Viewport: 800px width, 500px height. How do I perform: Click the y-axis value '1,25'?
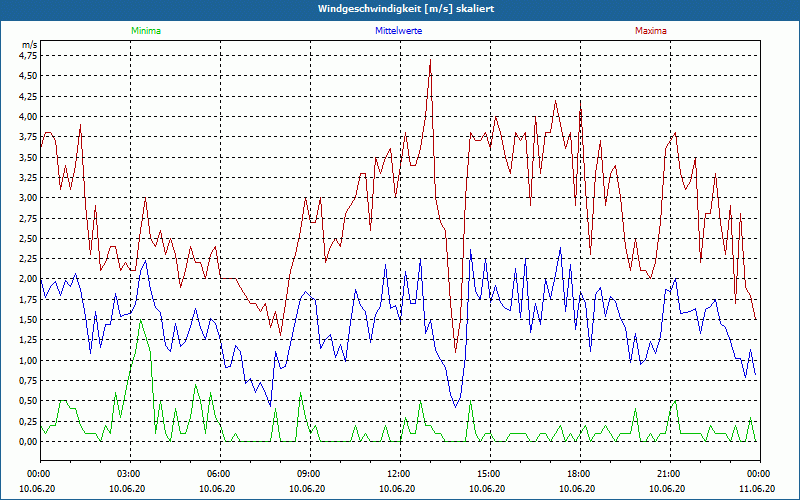coord(30,340)
